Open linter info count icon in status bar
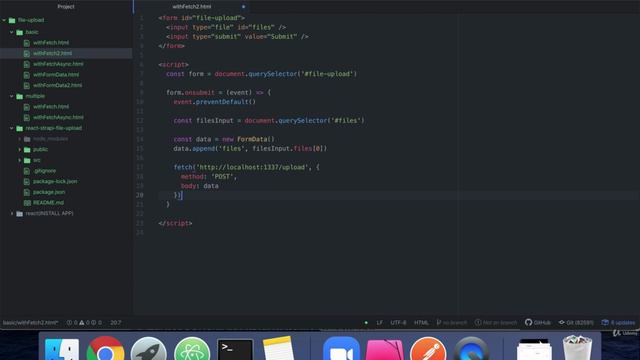Image resolution: width=640 pixels, height=360 pixels. click(x=96, y=322)
